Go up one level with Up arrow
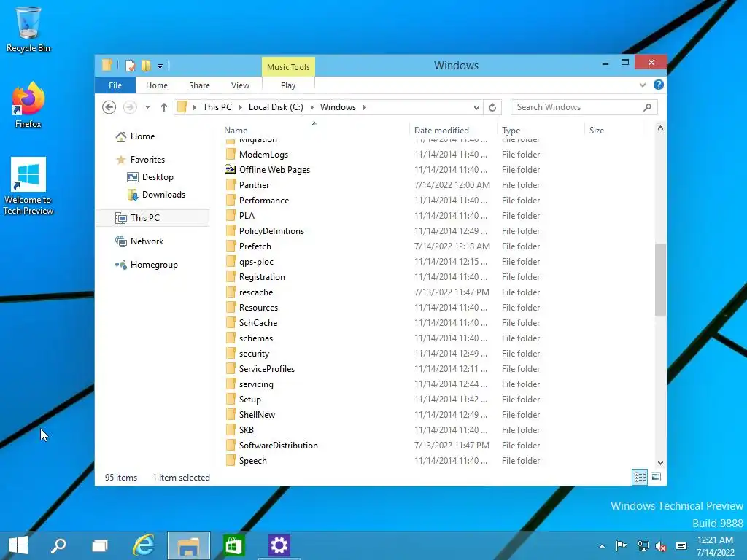The height and width of the screenshot is (560, 747). (164, 107)
